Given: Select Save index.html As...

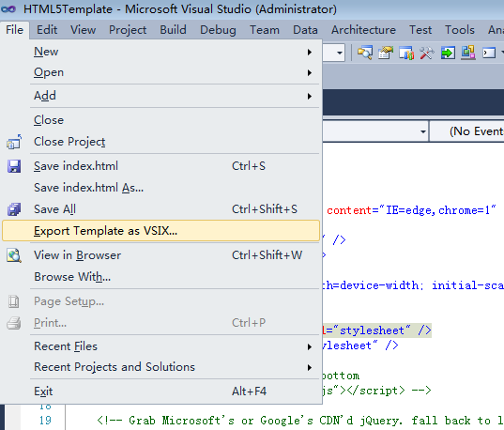Looking at the screenshot, I should [x=89, y=188].
